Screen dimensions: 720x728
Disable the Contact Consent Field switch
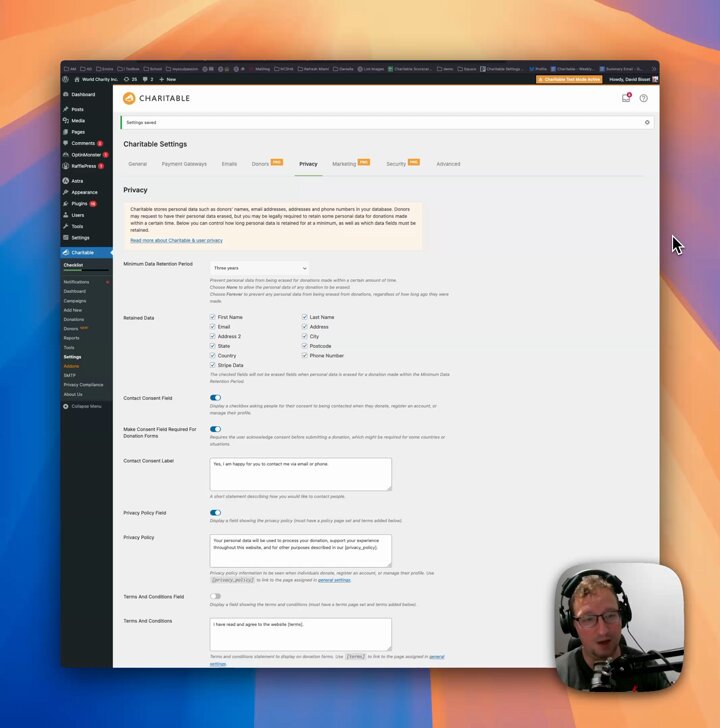click(x=215, y=398)
